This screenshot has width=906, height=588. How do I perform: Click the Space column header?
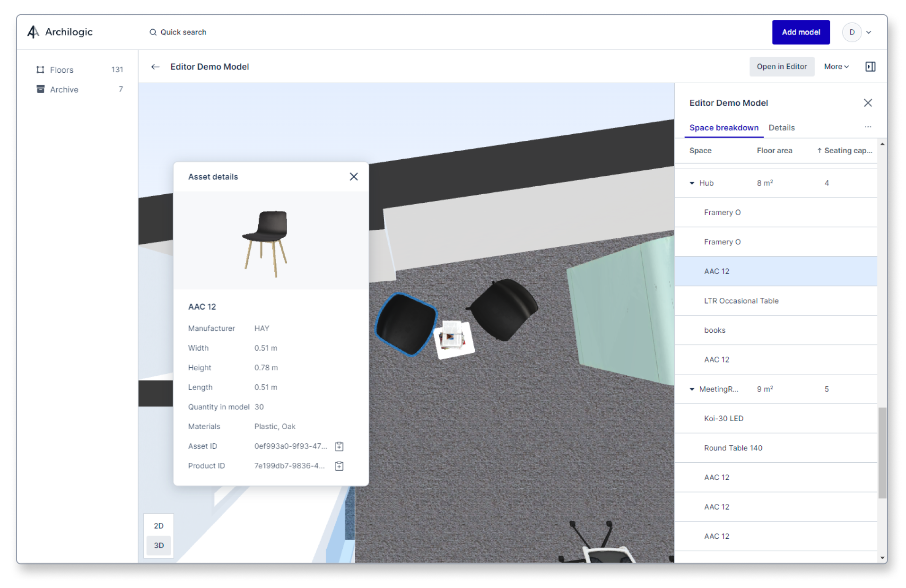pyautogui.click(x=700, y=150)
